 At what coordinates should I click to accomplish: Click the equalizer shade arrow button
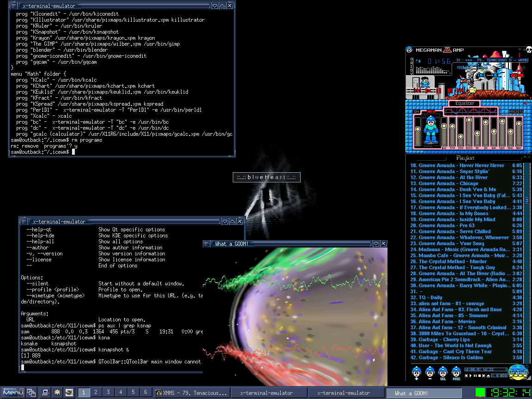526,103
